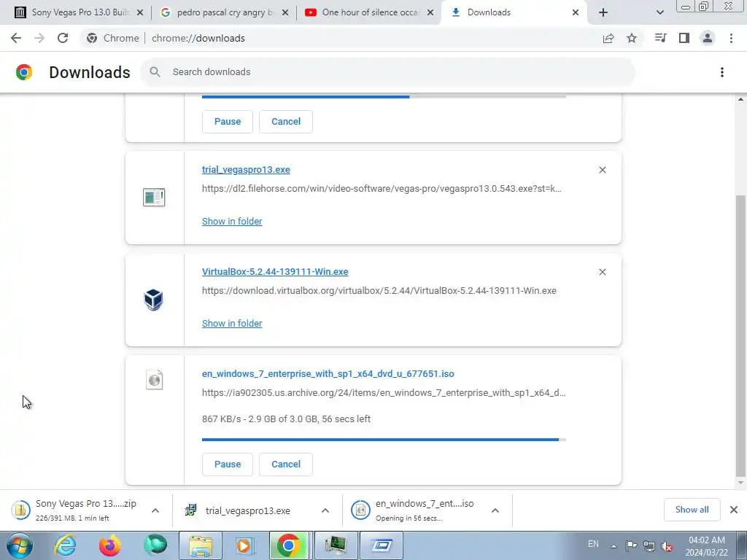
Task: Open the trial_vegaspro13.exe file link
Action: point(246,170)
